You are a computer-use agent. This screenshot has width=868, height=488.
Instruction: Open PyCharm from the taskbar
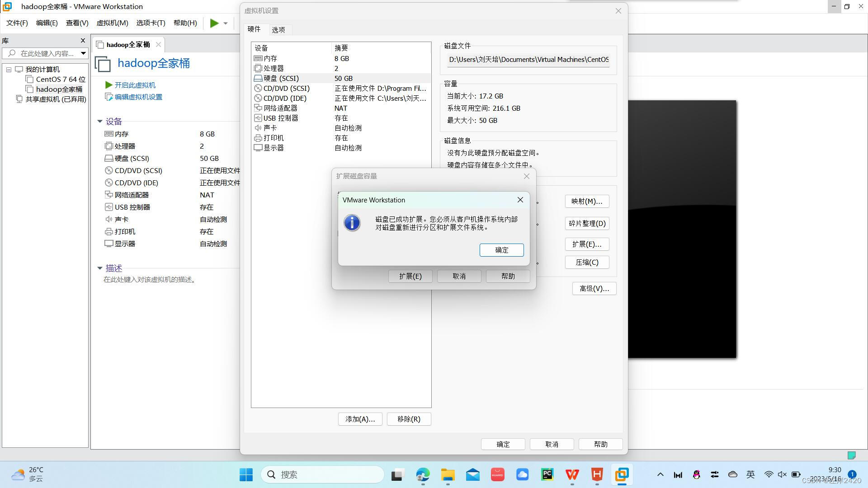pyautogui.click(x=547, y=474)
